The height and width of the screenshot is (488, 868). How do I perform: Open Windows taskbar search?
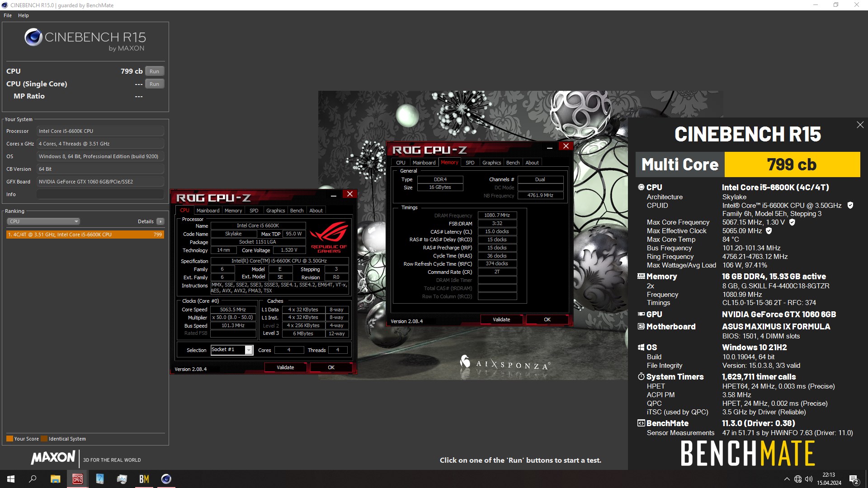[x=33, y=479]
